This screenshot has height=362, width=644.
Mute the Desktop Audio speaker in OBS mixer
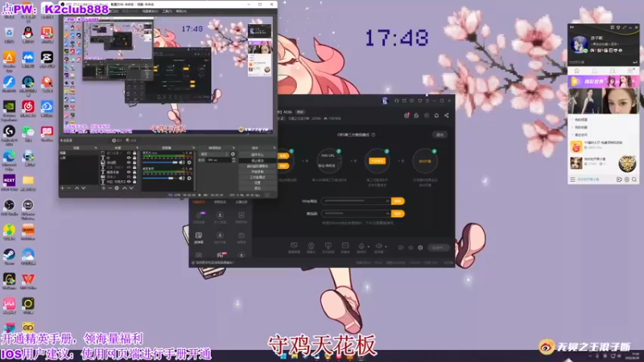click(x=182, y=178)
